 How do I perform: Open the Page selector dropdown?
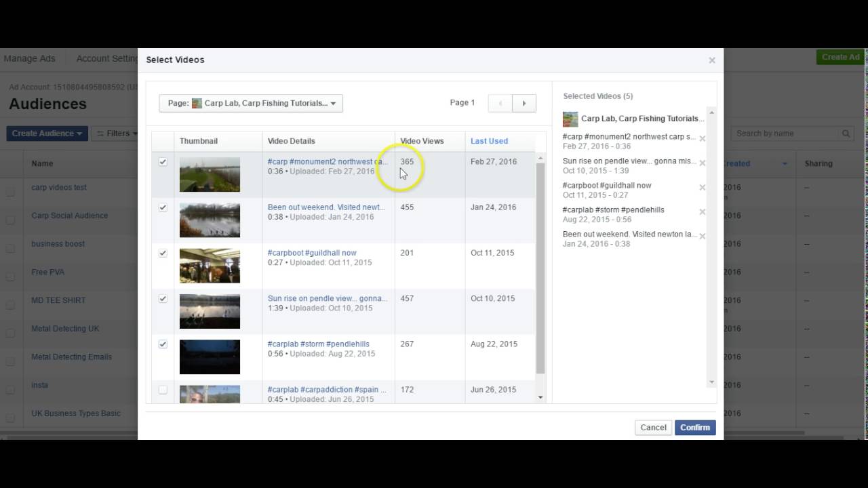click(251, 103)
